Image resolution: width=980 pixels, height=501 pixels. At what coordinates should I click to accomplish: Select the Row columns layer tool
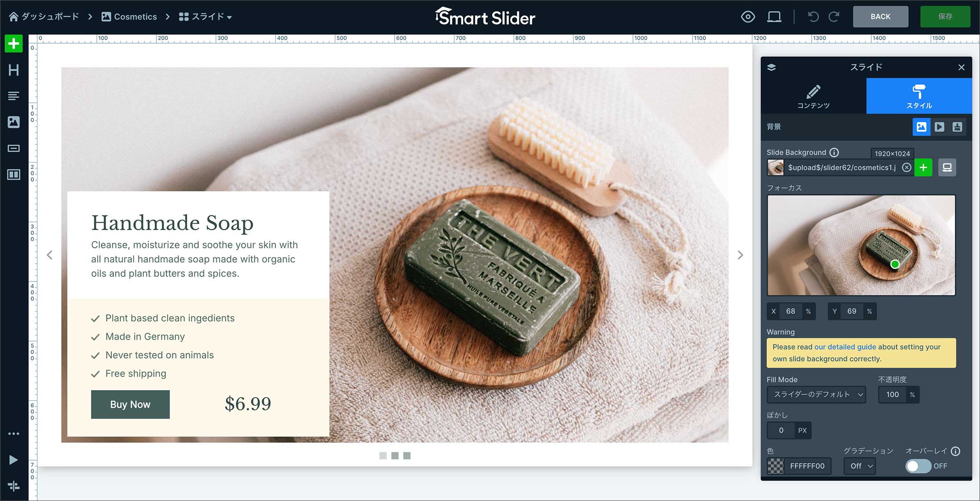(x=14, y=175)
